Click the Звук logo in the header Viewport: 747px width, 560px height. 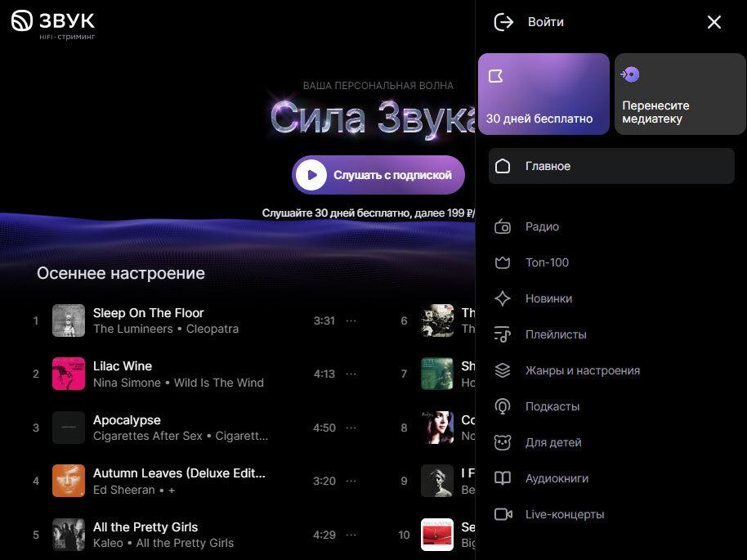(x=53, y=23)
